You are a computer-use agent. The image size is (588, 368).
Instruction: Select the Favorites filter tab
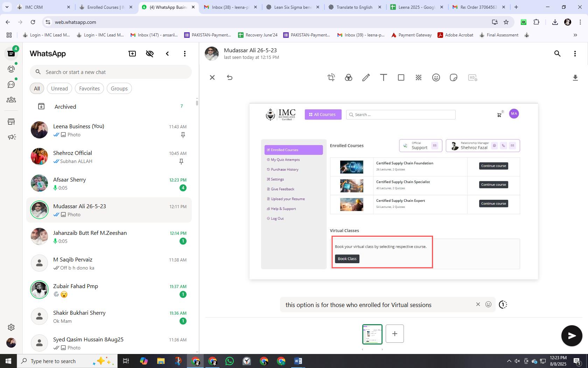(x=89, y=89)
